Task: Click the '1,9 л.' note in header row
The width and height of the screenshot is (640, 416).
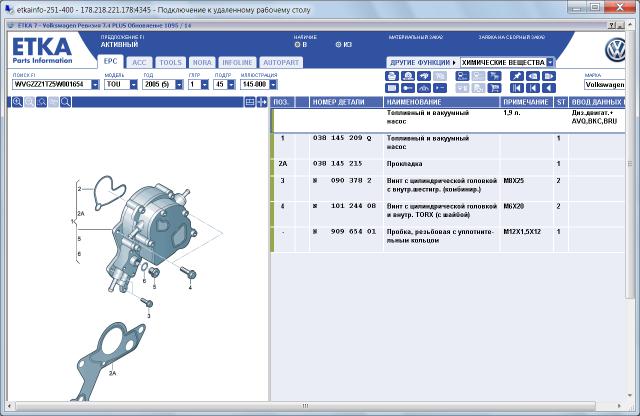Action: (x=511, y=113)
